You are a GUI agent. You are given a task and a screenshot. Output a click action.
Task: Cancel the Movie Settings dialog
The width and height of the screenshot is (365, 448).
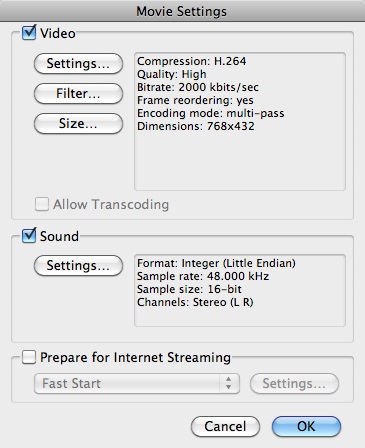click(225, 426)
